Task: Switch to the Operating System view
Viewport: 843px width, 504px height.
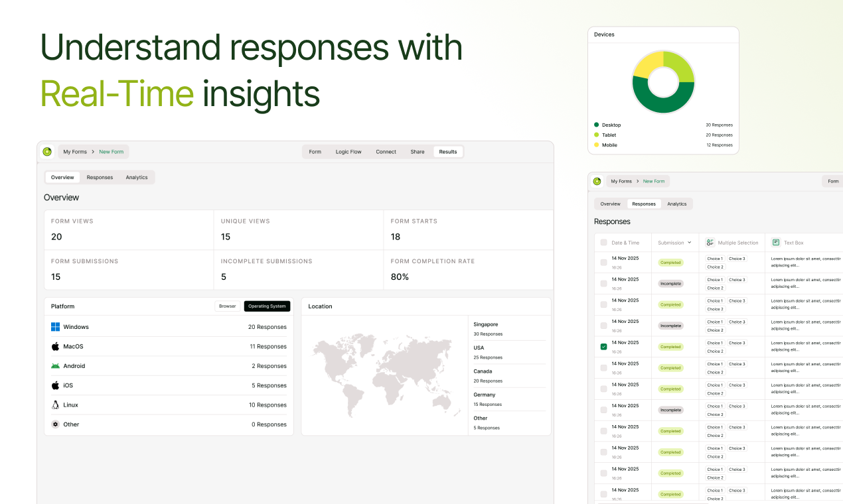Action: (267, 306)
